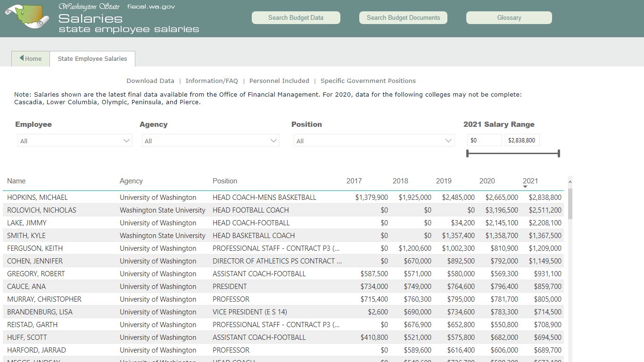Click the HEAD FOOTBALL COACH position cell
The height and width of the screenshot is (362, 644).
(251, 210)
